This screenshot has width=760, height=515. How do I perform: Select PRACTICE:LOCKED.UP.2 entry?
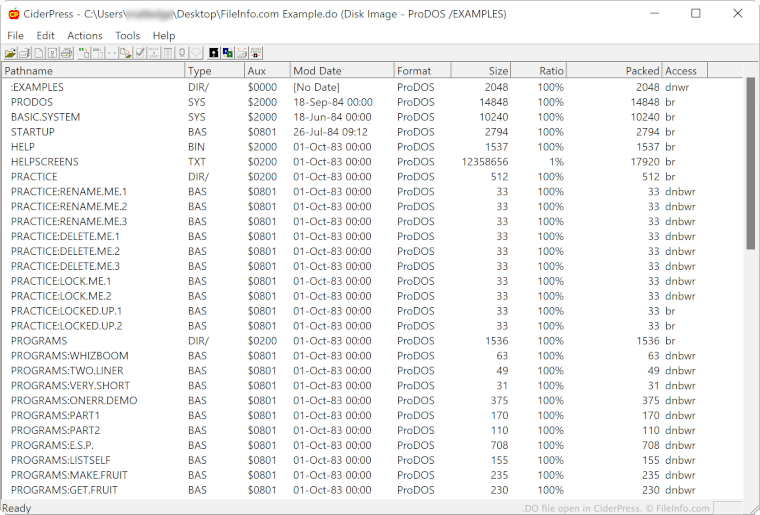click(372, 326)
